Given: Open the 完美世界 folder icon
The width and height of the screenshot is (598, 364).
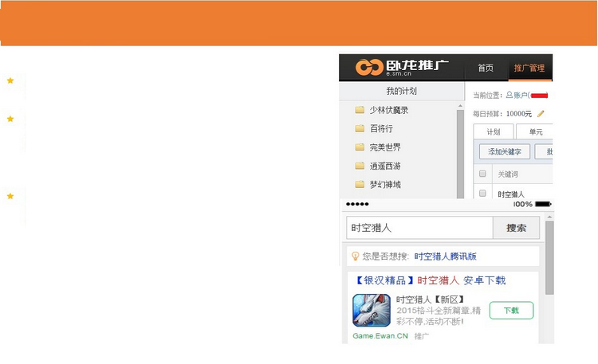Looking at the screenshot, I should [360, 147].
